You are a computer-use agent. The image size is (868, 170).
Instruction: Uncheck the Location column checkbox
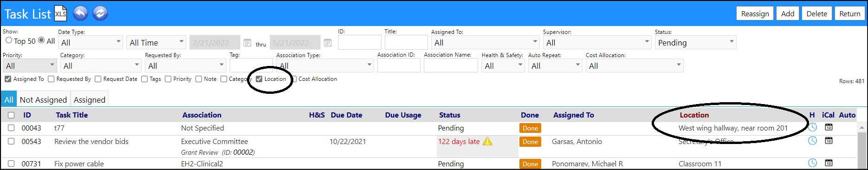point(259,79)
